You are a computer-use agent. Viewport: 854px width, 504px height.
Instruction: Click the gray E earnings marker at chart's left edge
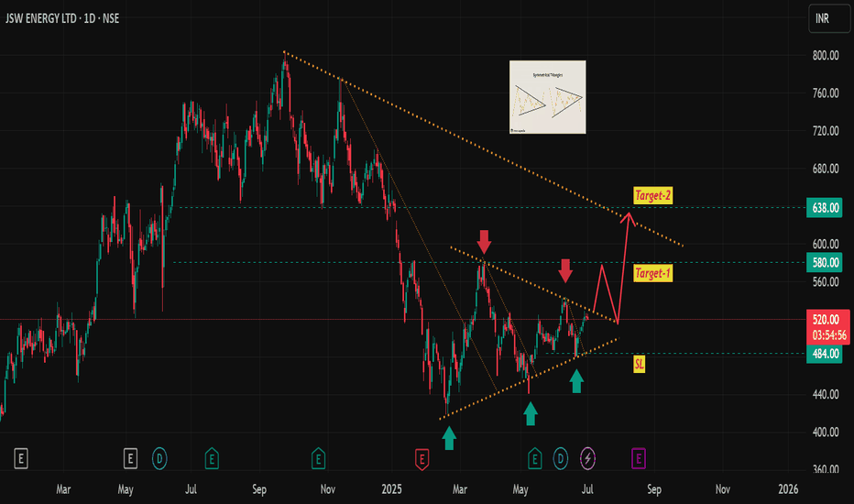pyautogui.click(x=21, y=459)
